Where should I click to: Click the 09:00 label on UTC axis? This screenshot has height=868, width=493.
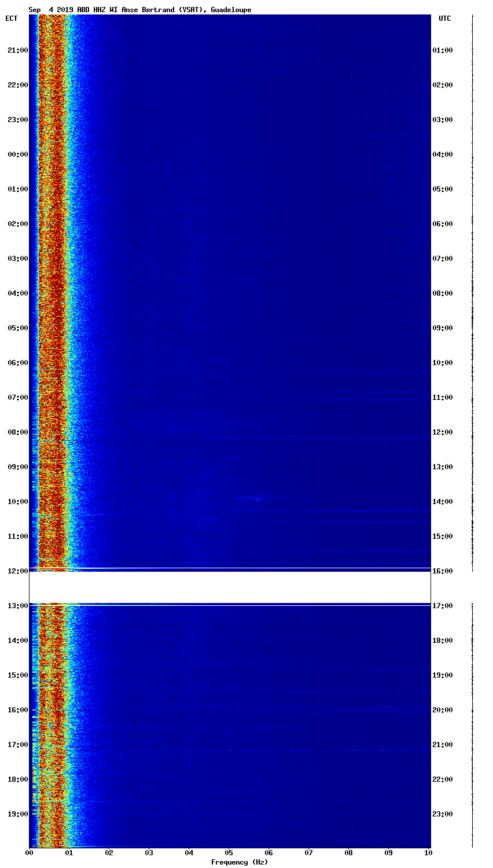443,328
